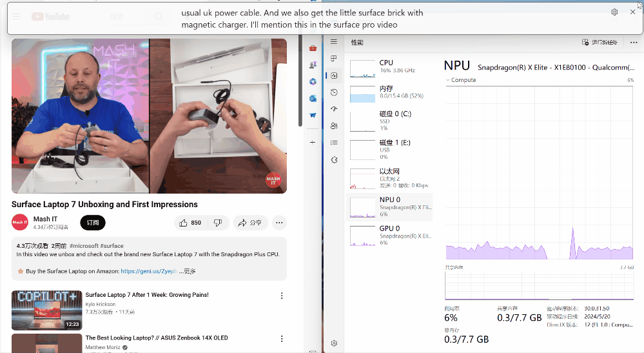The width and height of the screenshot is (644, 353).
Task: Add a site with Edge sidebar plus icon
Action: [x=313, y=142]
